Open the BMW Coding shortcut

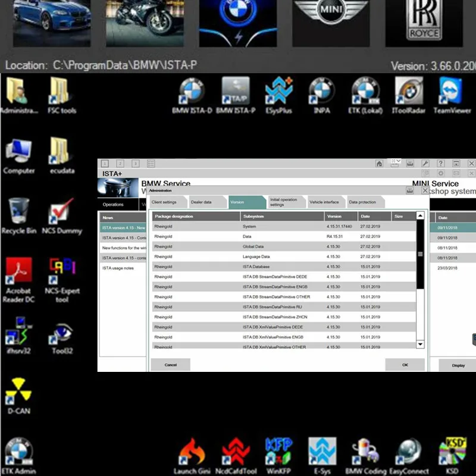(366, 456)
